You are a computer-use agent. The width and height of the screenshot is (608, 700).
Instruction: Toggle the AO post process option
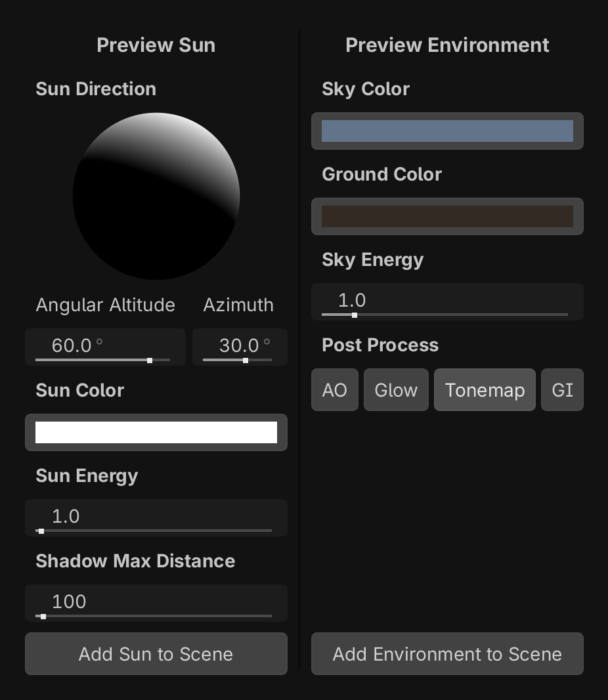(335, 390)
